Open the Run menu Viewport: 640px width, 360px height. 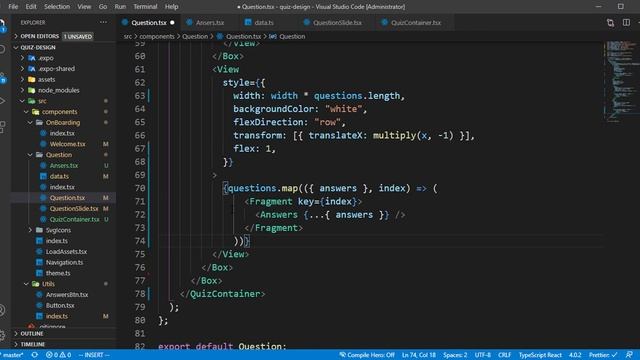(x=120, y=7)
